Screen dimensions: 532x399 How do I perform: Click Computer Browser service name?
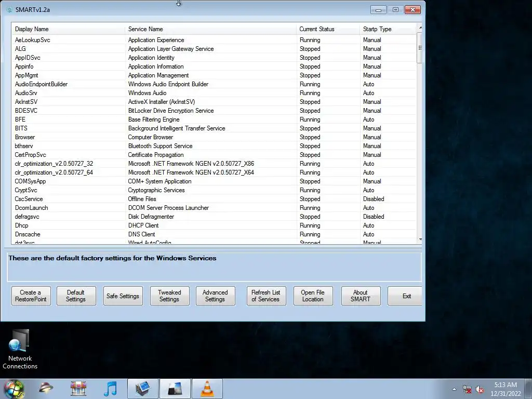click(150, 137)
